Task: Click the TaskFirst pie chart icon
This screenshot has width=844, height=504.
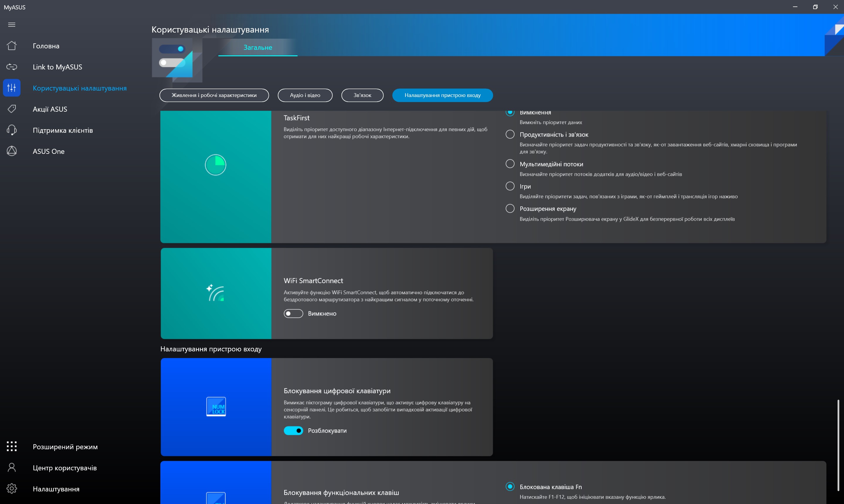Action: pos(215,165)
